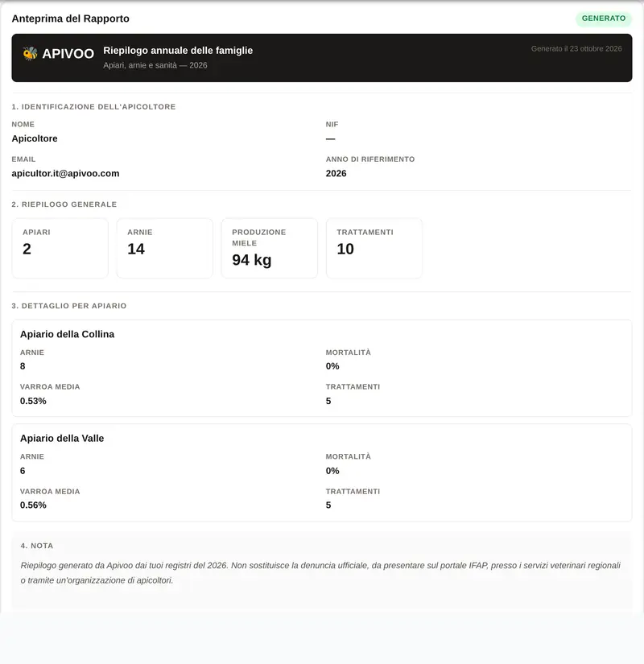Click the APIVOO brand name

[x=68, y=54]
